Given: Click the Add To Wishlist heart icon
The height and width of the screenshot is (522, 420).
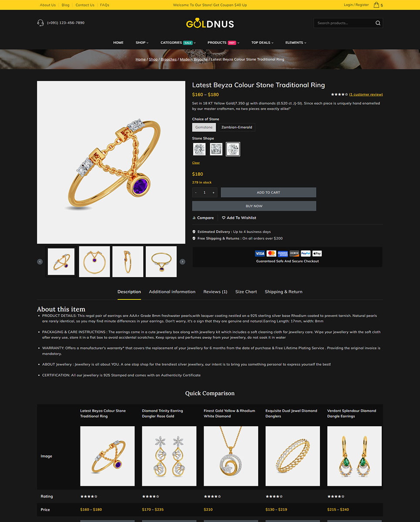Looking at the screenshot, I should click(224, 218).
